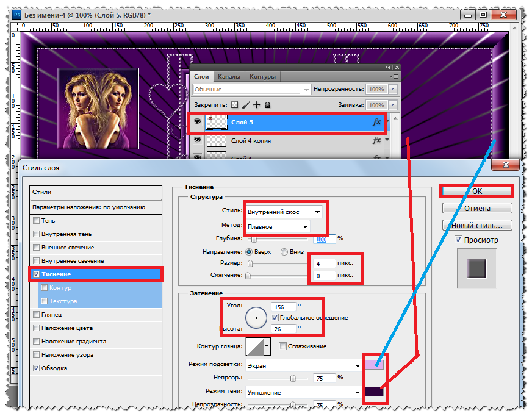532x416 pixels.
Task: Uncheck the Обводка checkbox
Action: [x=37, y=368]
